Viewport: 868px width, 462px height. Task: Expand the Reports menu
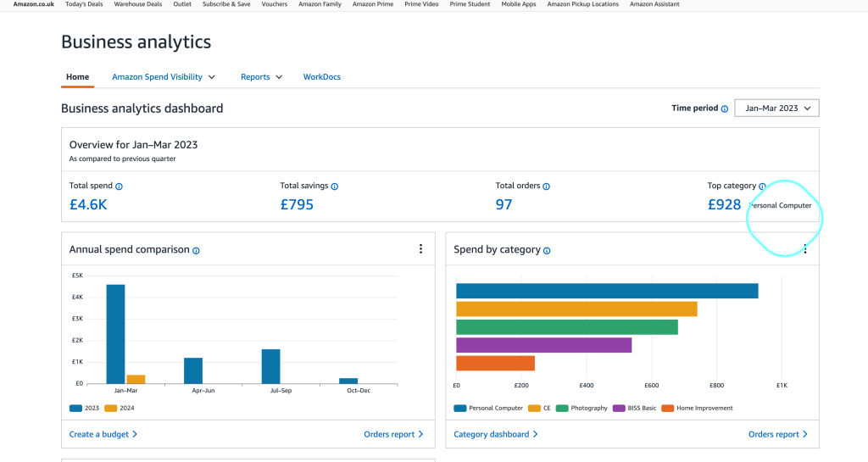(261, 77)
